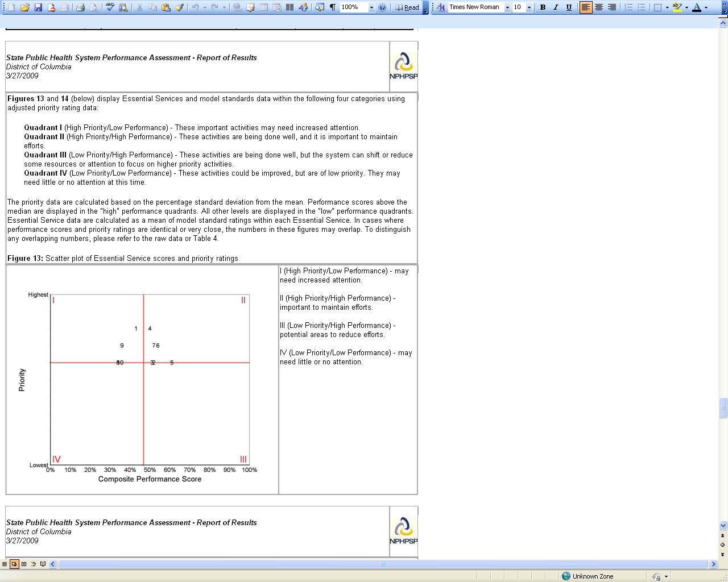Image resolution: width=728 pixels, height=582 pixels.
Task: Apply a bulleted list
Action: (642, 7)
